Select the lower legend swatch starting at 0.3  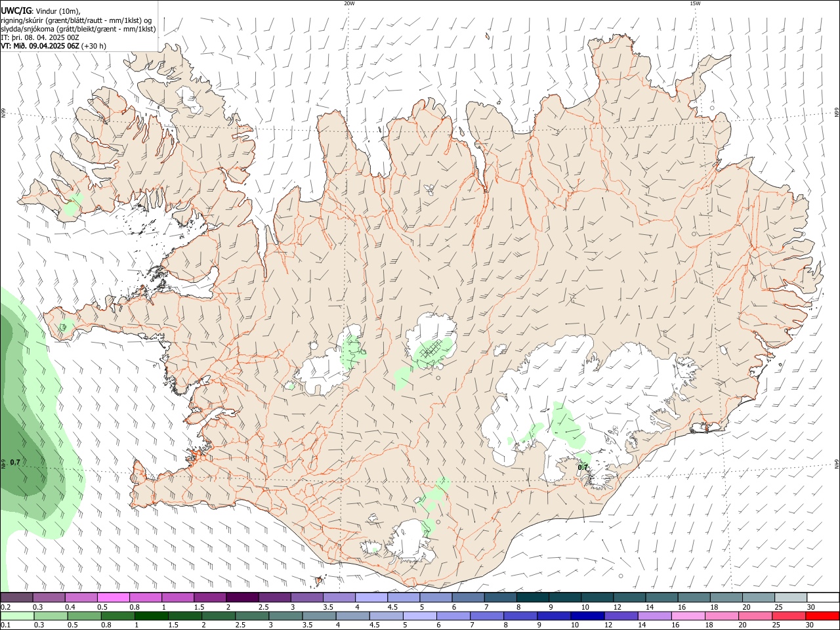[x=51, y=616]
